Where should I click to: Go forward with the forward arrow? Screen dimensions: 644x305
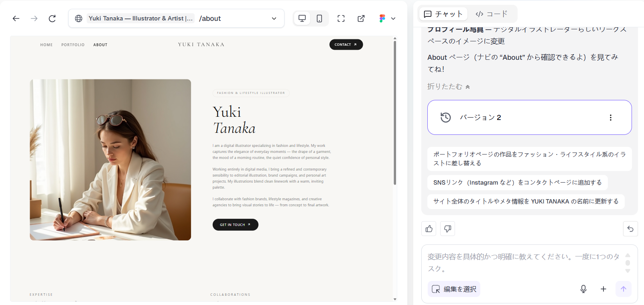point(34,18)
